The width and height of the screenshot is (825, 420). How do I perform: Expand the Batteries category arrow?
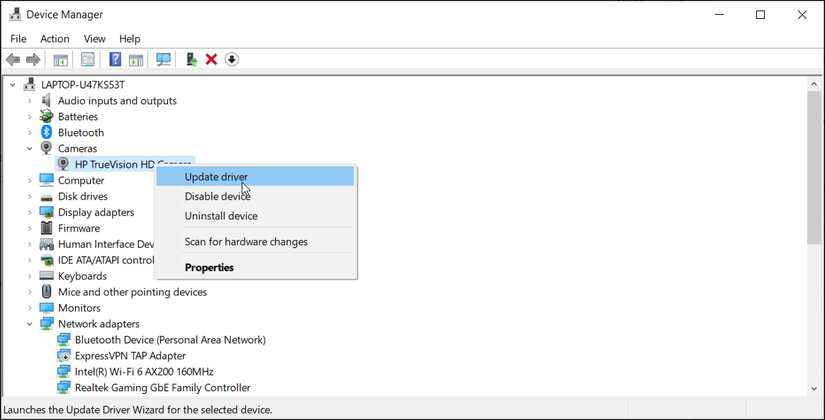(30, 116)
